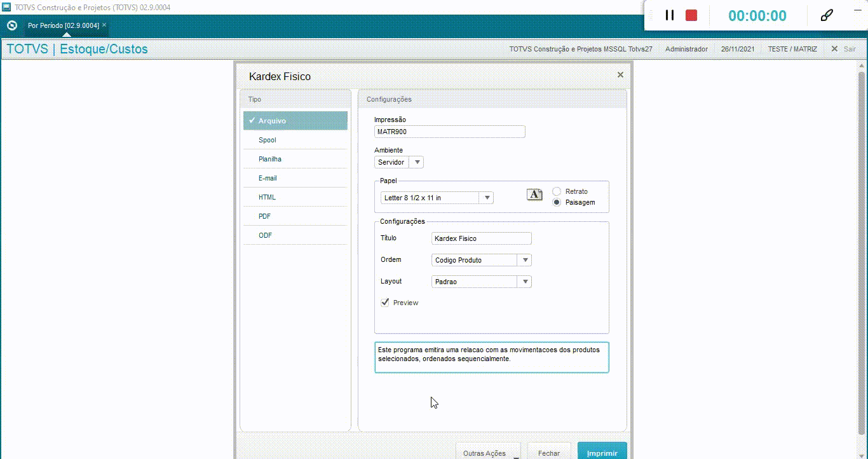Click the TOTVS | Estoque/Custos header title
The image size is (868, 459).
[x=77, y=49]
